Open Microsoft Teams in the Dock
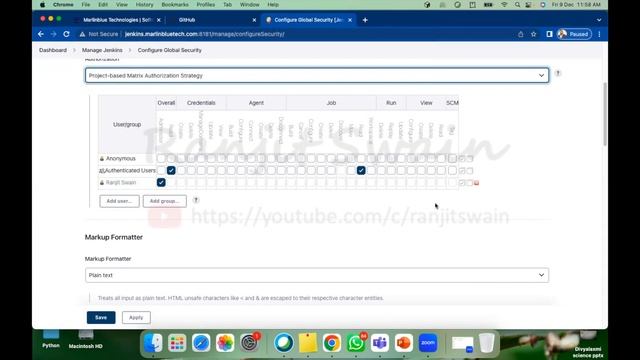 click(x=380, y=343)
